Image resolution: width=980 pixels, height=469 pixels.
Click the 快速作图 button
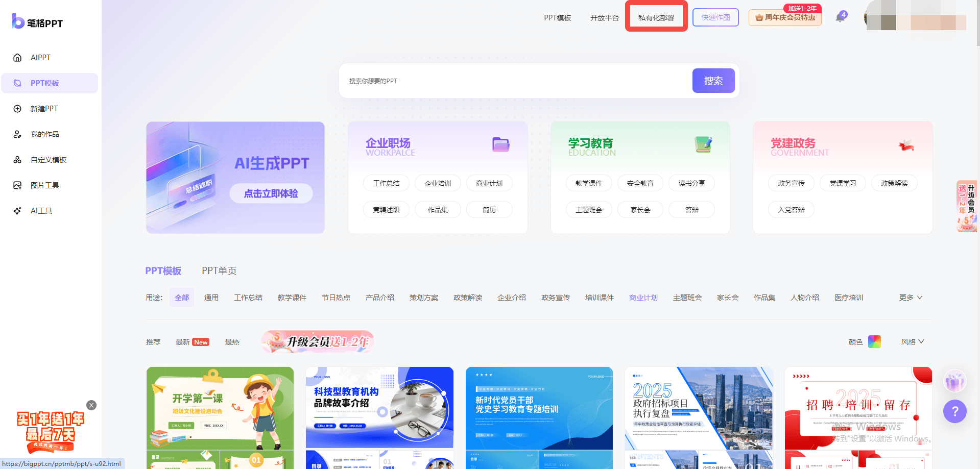[715, 17]
